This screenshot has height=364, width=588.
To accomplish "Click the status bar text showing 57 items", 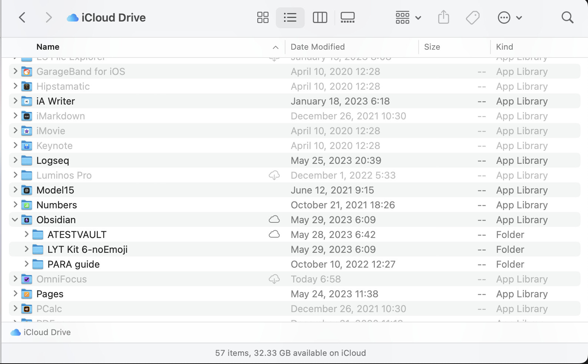I will pyautogui.click(x=290, y=353).
